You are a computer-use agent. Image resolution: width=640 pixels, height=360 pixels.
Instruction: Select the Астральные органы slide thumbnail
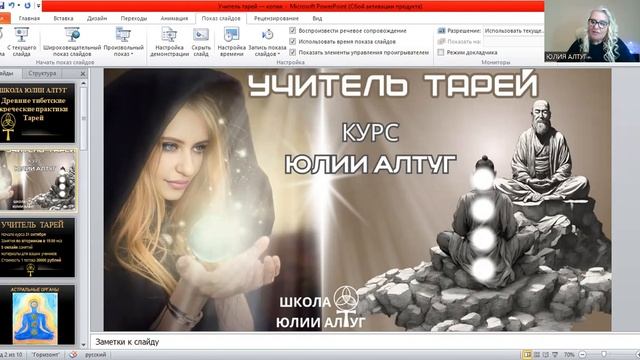tap(37, 315)
